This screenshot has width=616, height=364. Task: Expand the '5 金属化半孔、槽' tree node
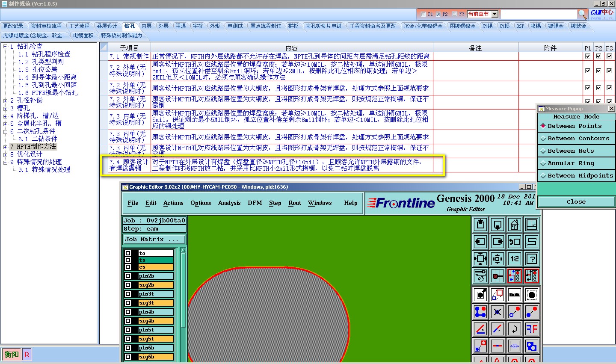pyautogui.click(x=6, y=123)
